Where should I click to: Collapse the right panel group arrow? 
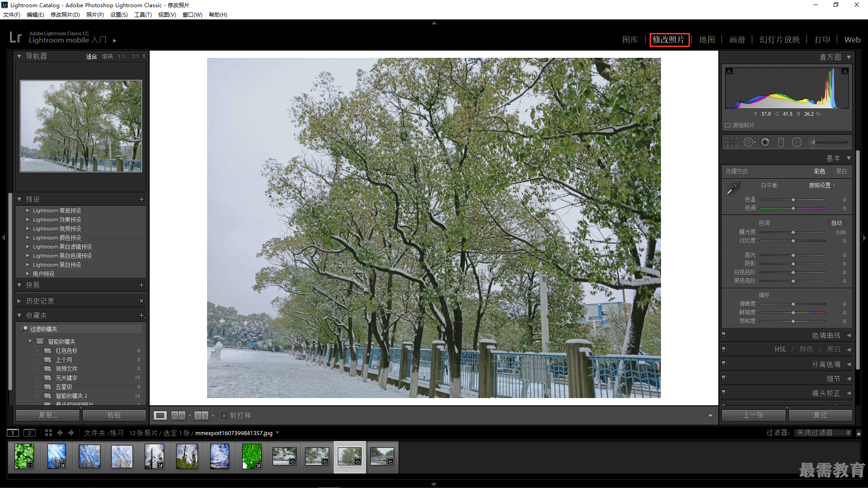(x=864, y=237)
